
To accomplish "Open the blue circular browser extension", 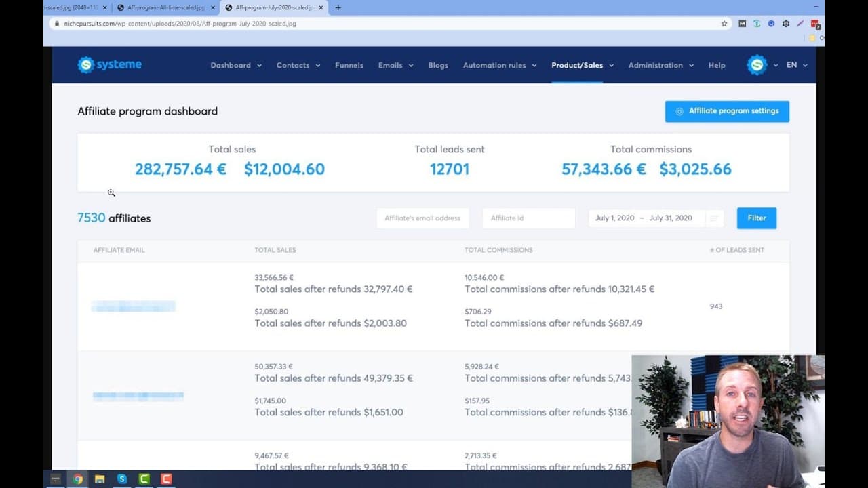I will [x=771, y=23].
